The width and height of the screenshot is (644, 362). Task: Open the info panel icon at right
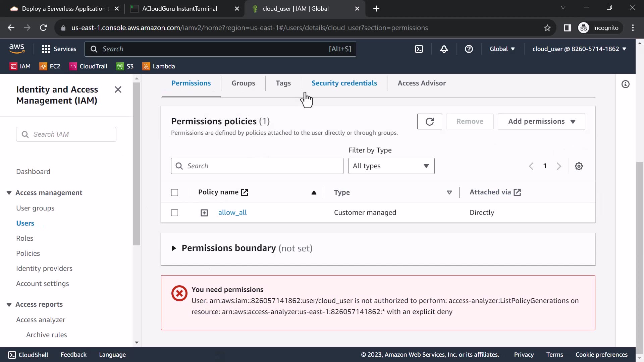pos(626,84)
